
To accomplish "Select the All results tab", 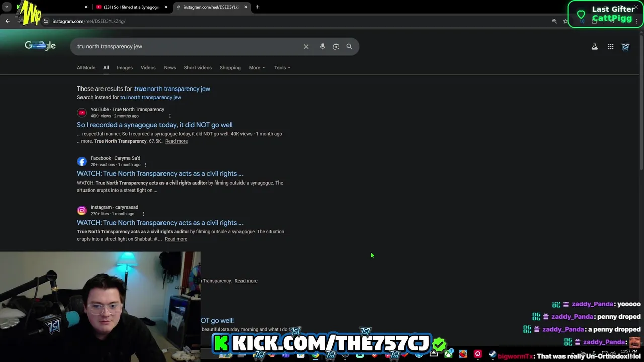I will pos(106,68).
